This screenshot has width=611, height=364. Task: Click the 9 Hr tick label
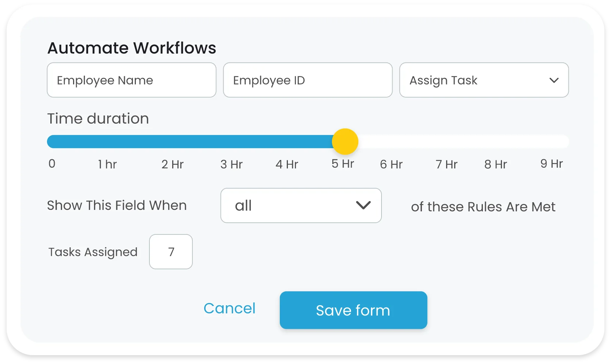551,164
